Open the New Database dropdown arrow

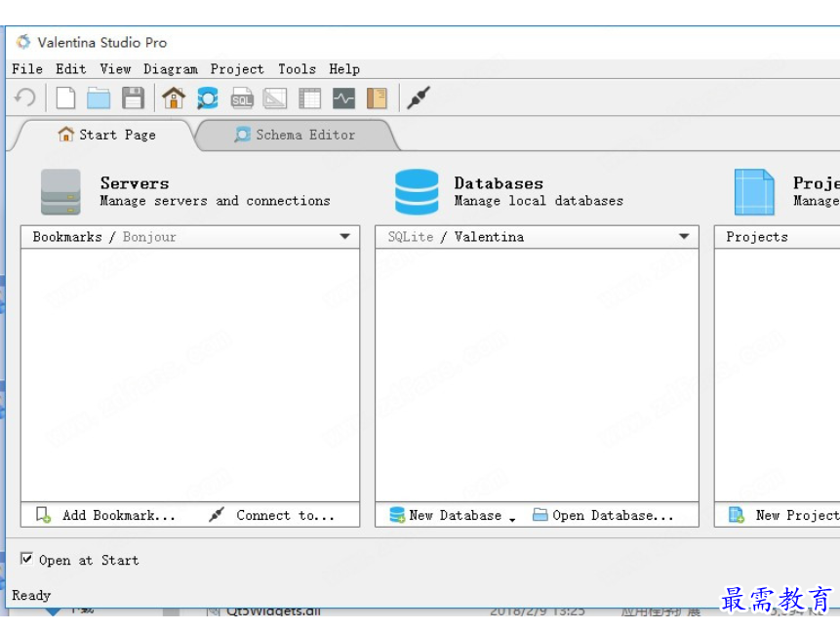(512, 519)
